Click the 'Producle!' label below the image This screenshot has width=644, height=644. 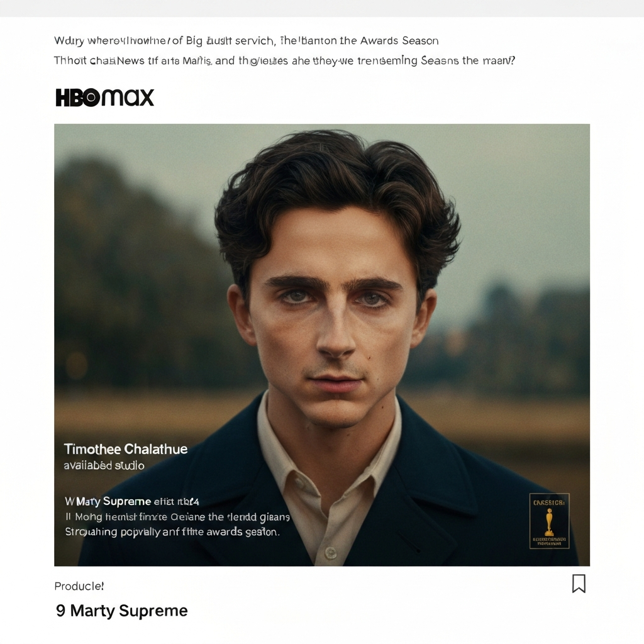79,586
